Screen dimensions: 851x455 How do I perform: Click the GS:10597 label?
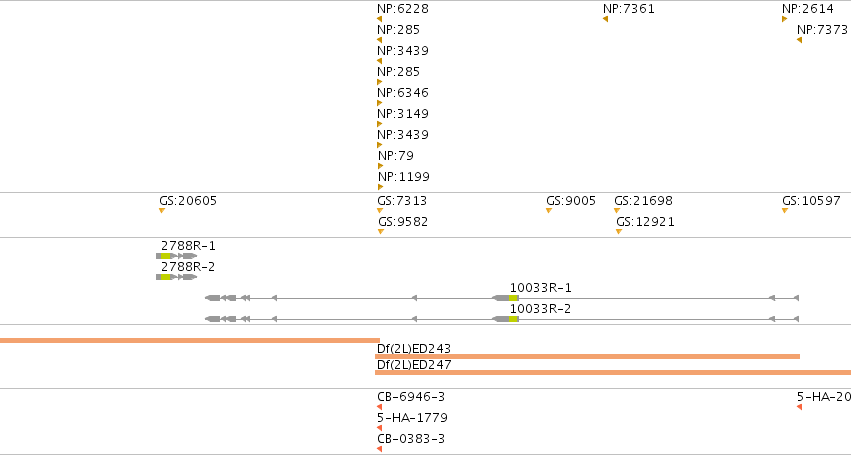(x=811, y=201)
